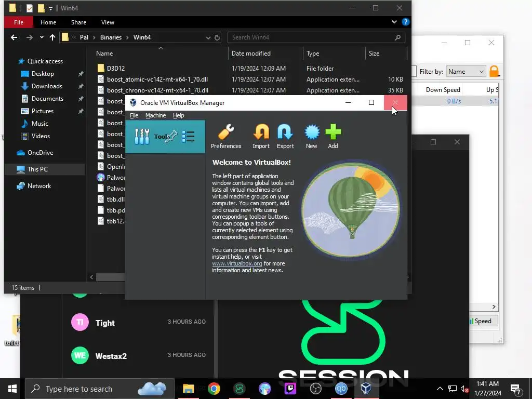Select Binaries in the address path
This screenshot has width=532, height=399.
coord(111,37)
